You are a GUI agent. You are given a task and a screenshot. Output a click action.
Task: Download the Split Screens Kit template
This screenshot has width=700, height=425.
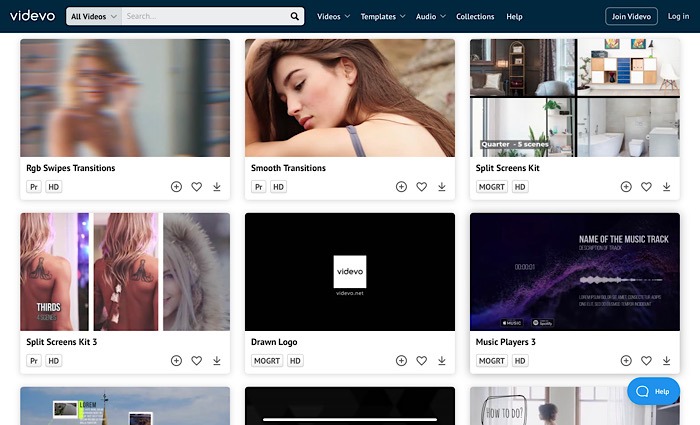666,187
